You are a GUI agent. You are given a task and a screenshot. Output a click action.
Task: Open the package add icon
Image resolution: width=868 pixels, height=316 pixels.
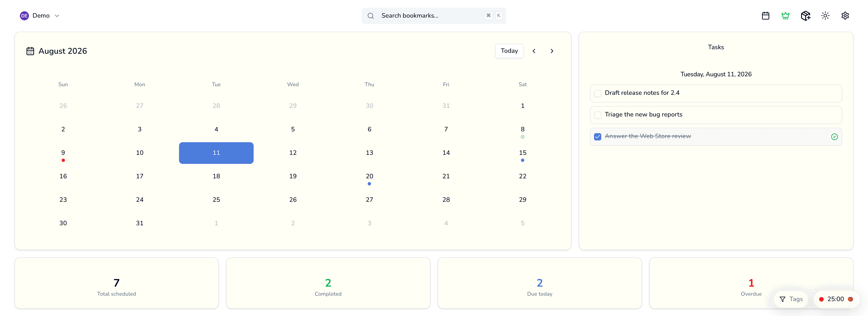pyautogui.click(x=805, y=16)
